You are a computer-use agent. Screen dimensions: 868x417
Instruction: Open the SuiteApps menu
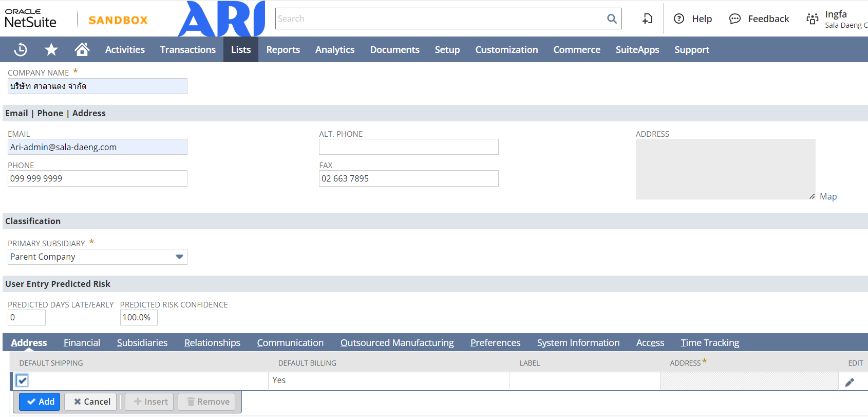click(637, 49)
